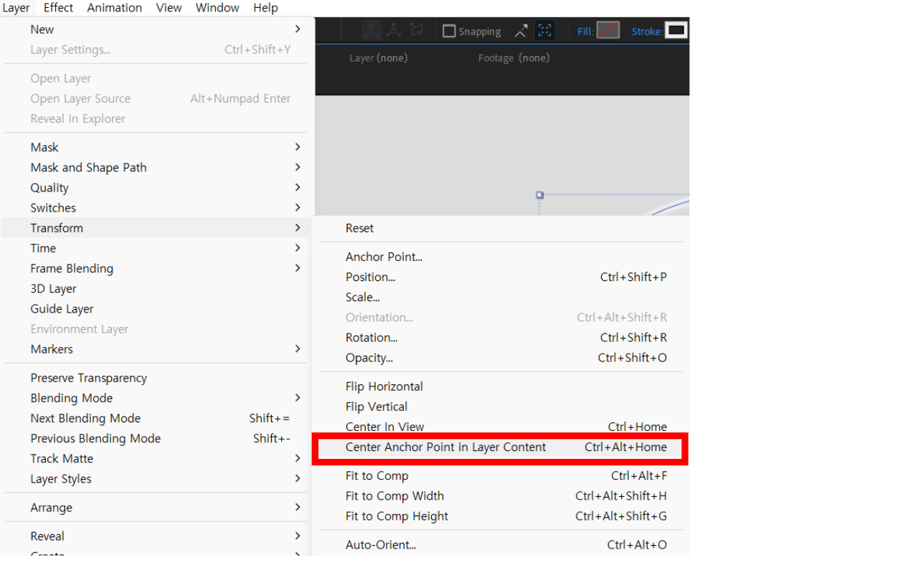Choose Guide Layer from the Layer menu

(x=155, y=308)
